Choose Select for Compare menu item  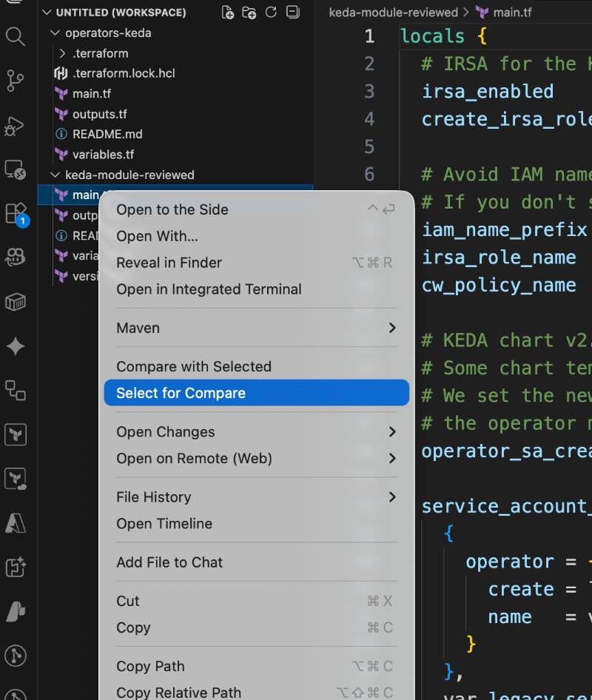click(256, 393)
